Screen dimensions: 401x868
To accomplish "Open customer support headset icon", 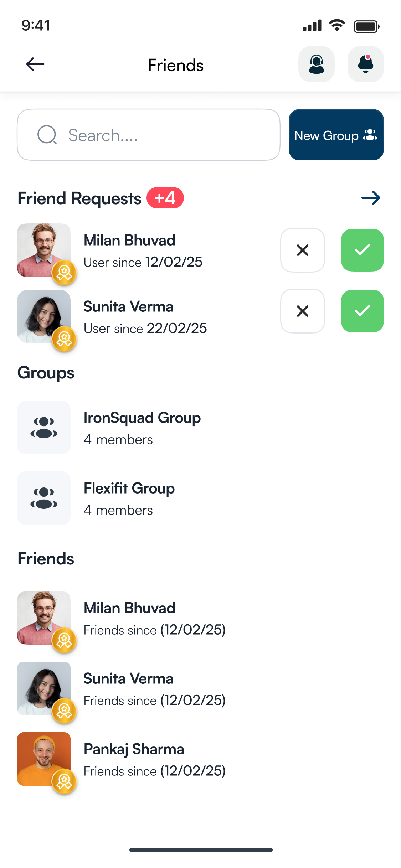I will point(316,64).
